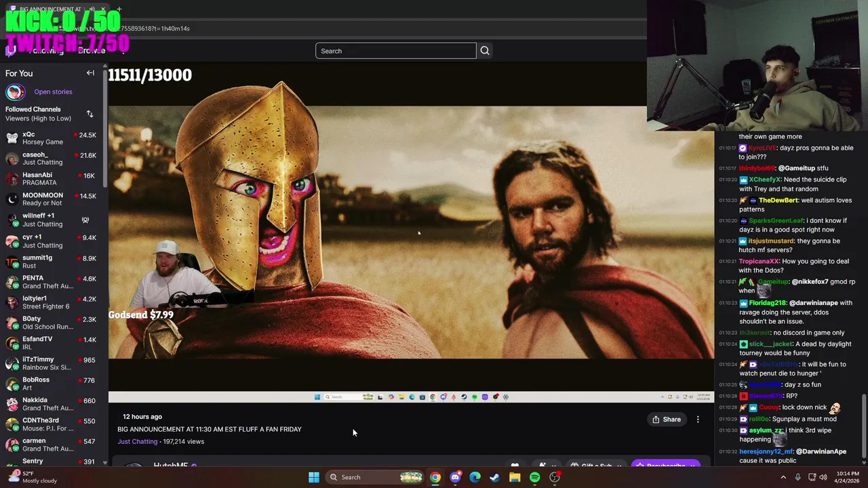868x488 pixels.
Task: Click TropicanaXX username in chat
Action: pos(759,261)
